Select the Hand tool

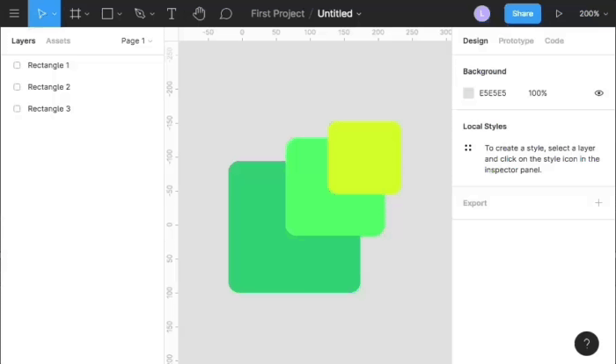(199, 13)
